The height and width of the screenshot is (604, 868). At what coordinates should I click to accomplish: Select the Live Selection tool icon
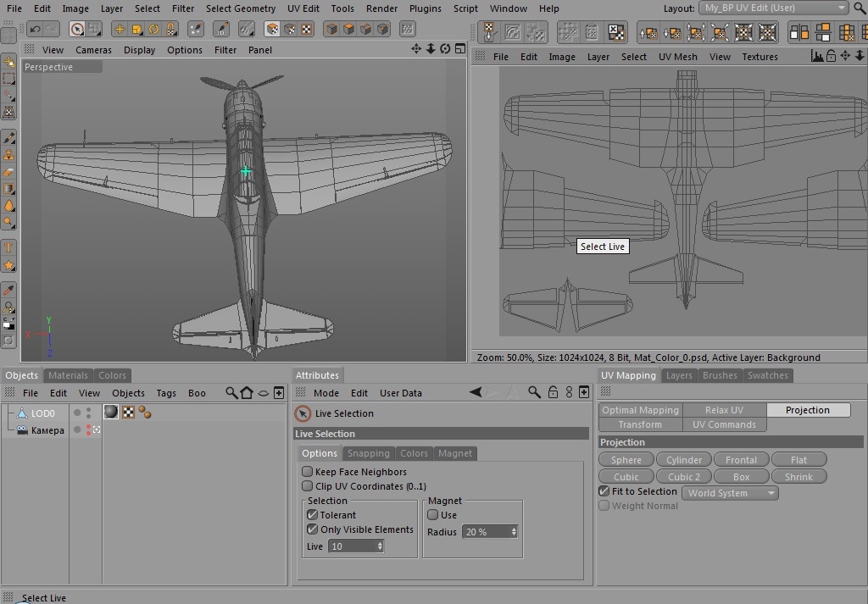coord(77,30)
